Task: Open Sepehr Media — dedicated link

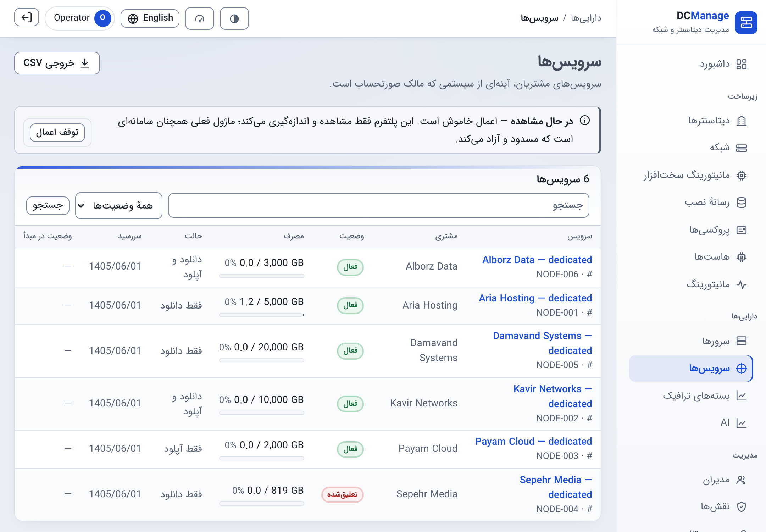Action: 556,487
